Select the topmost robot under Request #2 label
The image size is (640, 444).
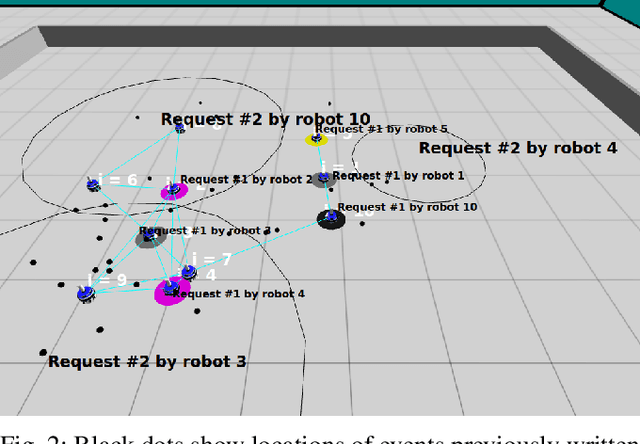pos(180,127)
